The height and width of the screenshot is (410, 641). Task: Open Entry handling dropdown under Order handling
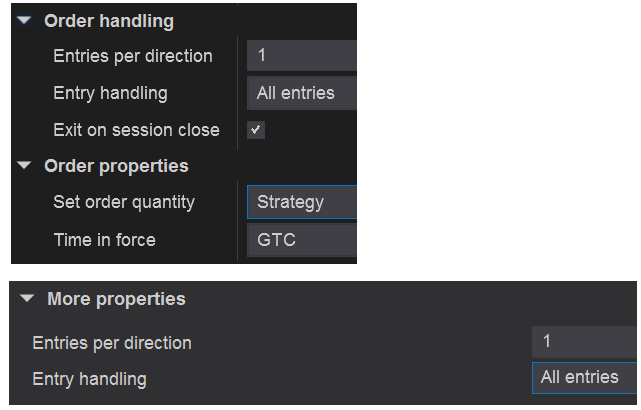click(302, 93)
